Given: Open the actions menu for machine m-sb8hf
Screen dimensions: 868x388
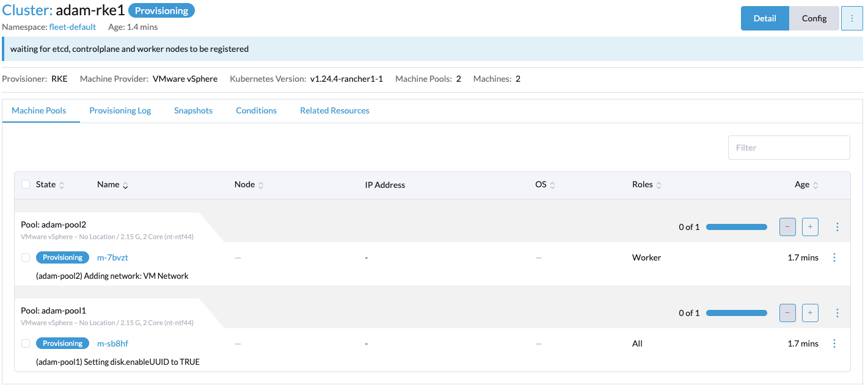Looking at the screenshot, I should [x=834, y=343].
